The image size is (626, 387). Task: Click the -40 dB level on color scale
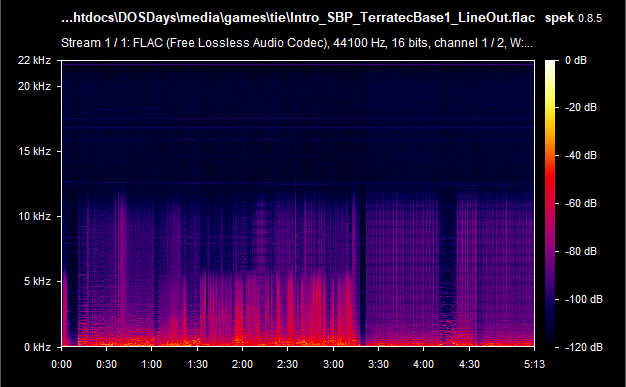click(581, 155)
